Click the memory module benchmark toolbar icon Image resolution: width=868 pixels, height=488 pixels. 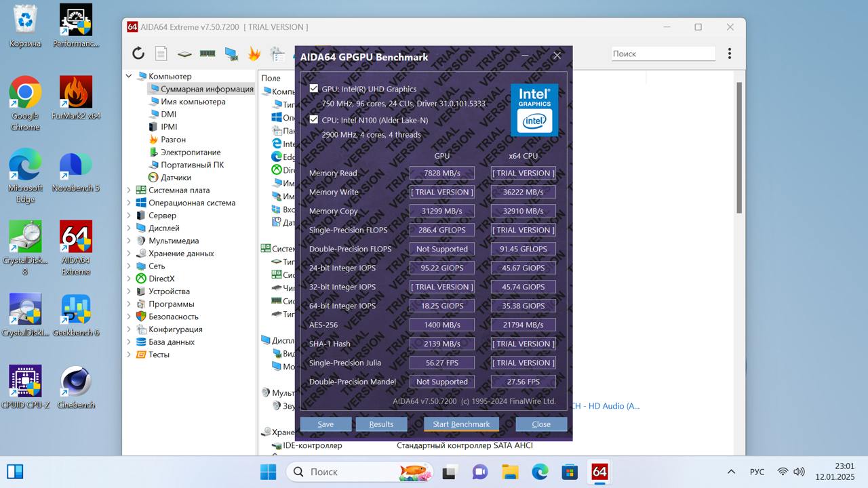pos(208,54)
